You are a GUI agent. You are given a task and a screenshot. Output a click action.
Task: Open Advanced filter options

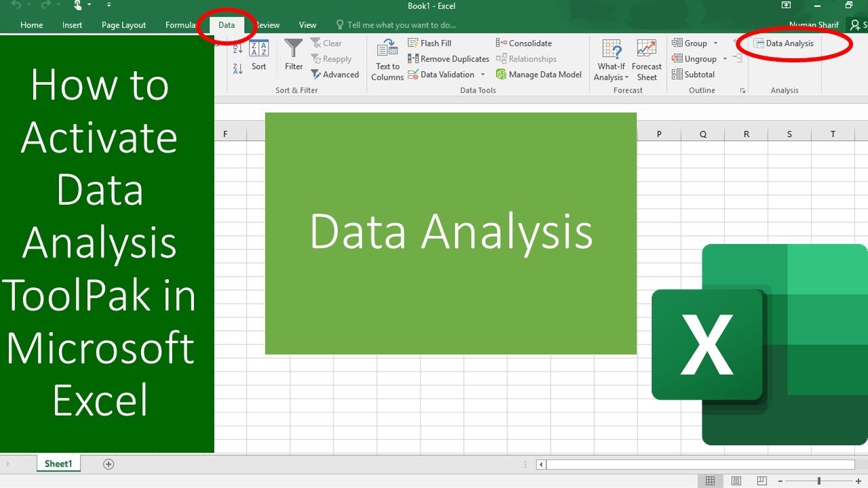point(335,75)
